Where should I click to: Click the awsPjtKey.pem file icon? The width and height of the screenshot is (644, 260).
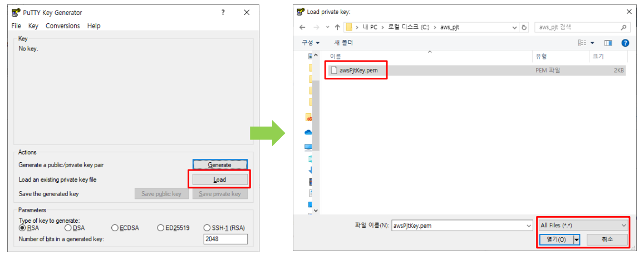[334, 70]
